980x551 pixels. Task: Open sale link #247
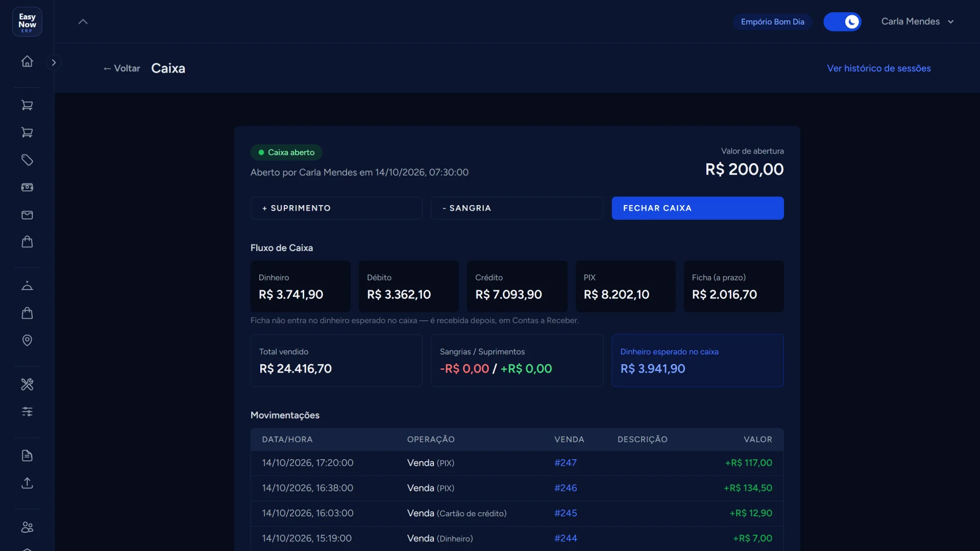pos(565,463)
